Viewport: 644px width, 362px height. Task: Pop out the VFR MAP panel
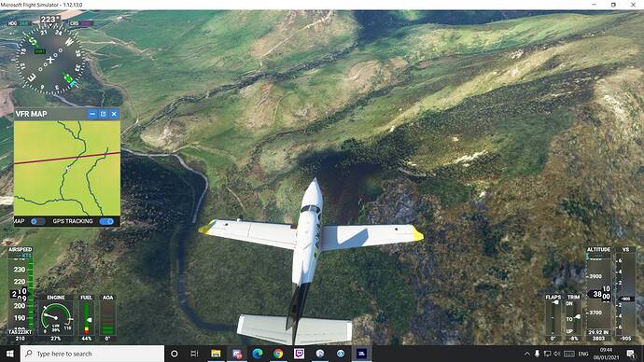103,114
